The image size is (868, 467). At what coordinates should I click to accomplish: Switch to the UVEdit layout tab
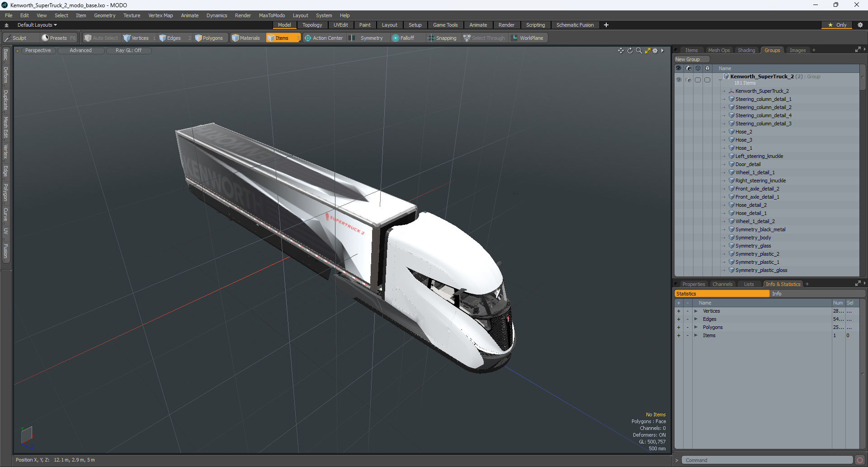click(340, 25)
